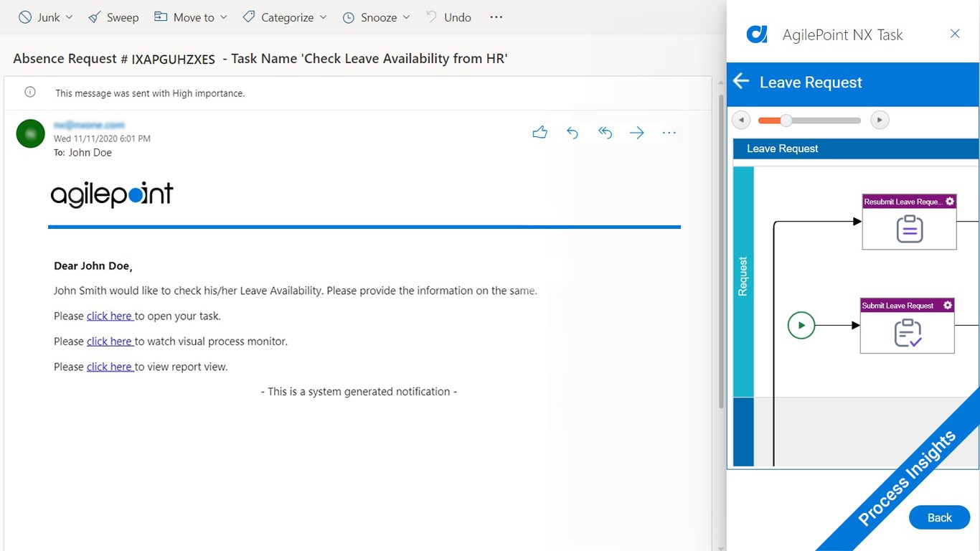Click the slider next step arrow
980x551 pixels.
point(880,120)
